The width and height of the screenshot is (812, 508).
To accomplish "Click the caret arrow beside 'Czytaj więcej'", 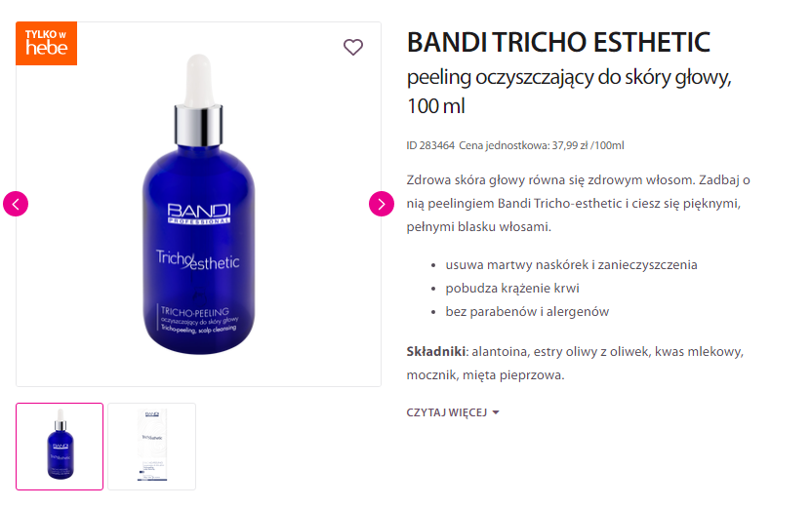I will pyautogui.click(x=496, y=412).
